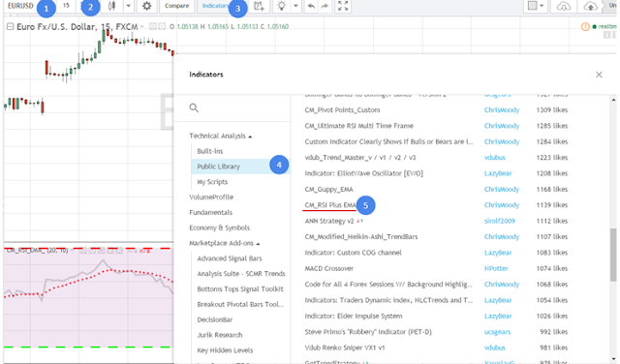Toggle CM_RSI_EMA_ indicator visibility eye

click(x=83, y=251)
